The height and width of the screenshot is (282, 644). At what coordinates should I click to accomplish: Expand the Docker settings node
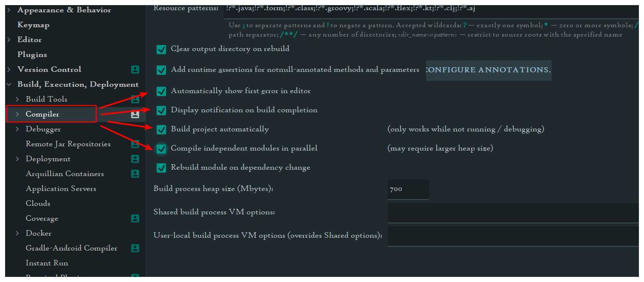[x=17, y=233]
